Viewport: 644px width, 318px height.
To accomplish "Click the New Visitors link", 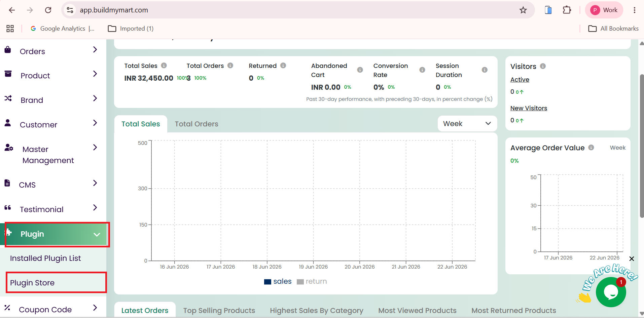I will pos(529,108).
